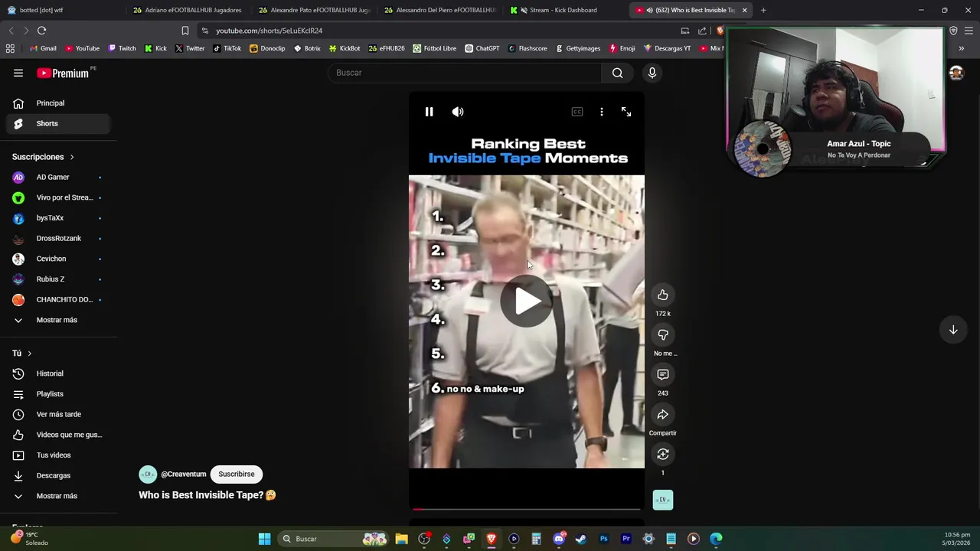This screenshot has width=980, height=551.
Task: Submit search with magnifier button
Action: [618, 73]
